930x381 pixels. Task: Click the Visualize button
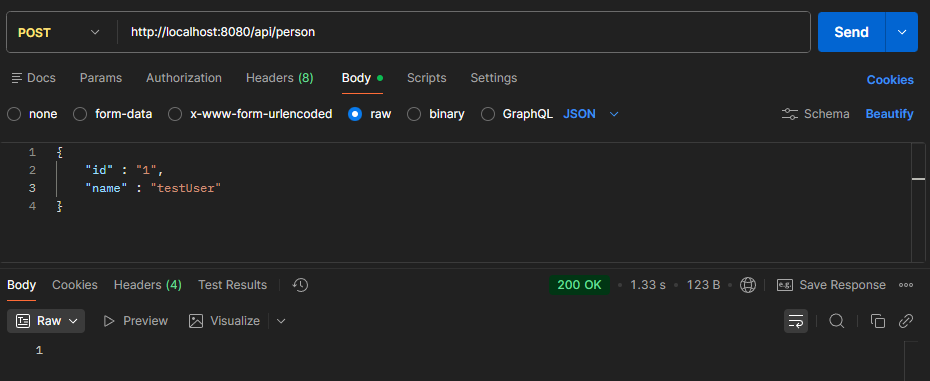click(x=224, y=321)
